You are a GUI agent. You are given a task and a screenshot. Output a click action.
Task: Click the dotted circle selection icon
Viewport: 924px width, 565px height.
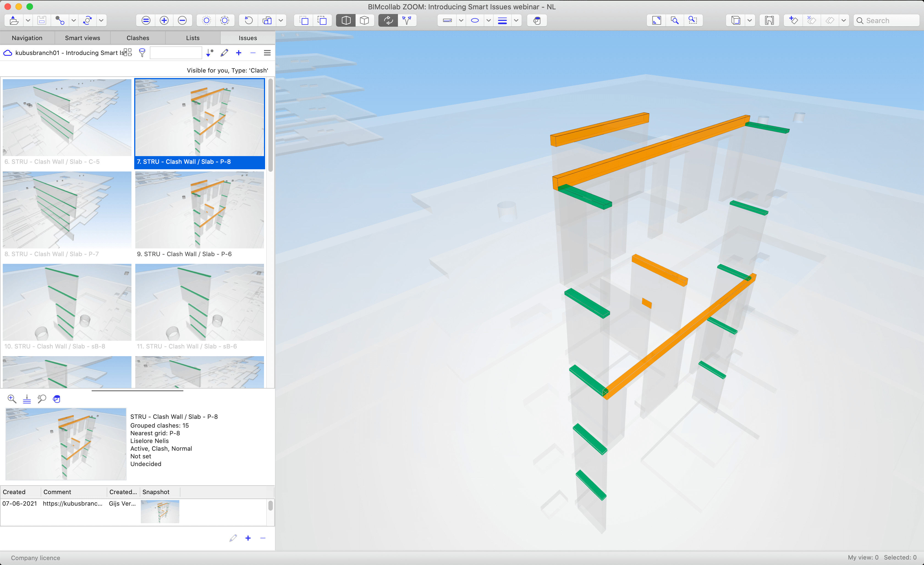pyautogui.click(x=206, y=20)
